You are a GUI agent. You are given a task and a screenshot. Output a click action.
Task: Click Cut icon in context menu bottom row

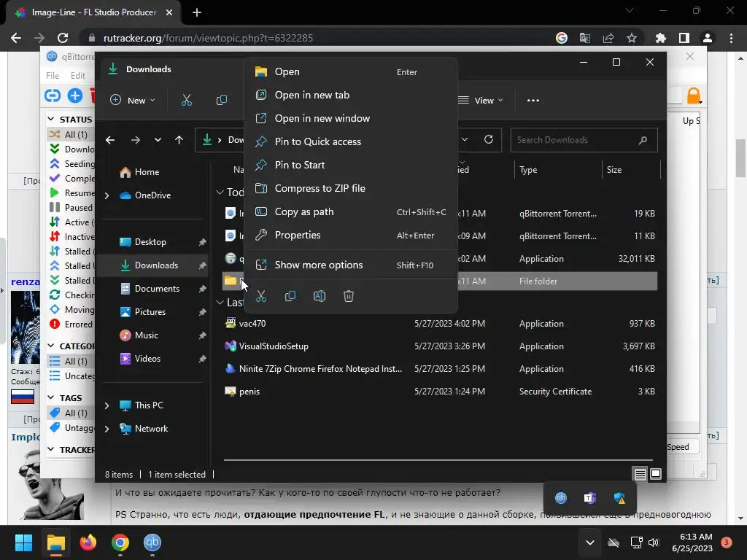261,296
